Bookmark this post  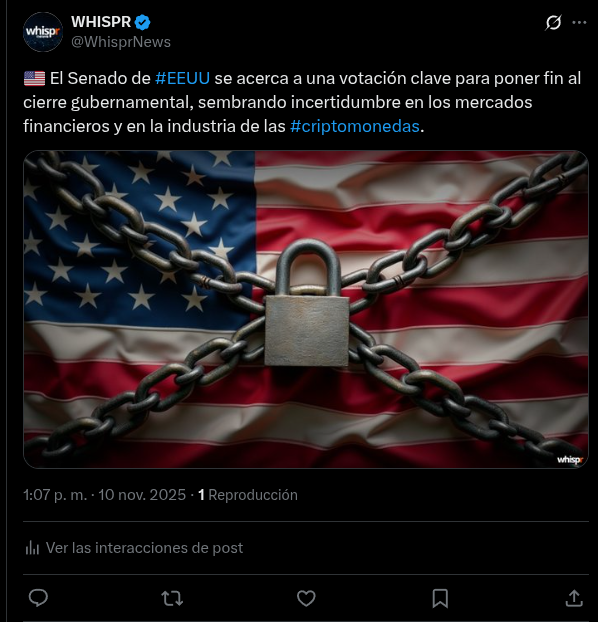440,598
